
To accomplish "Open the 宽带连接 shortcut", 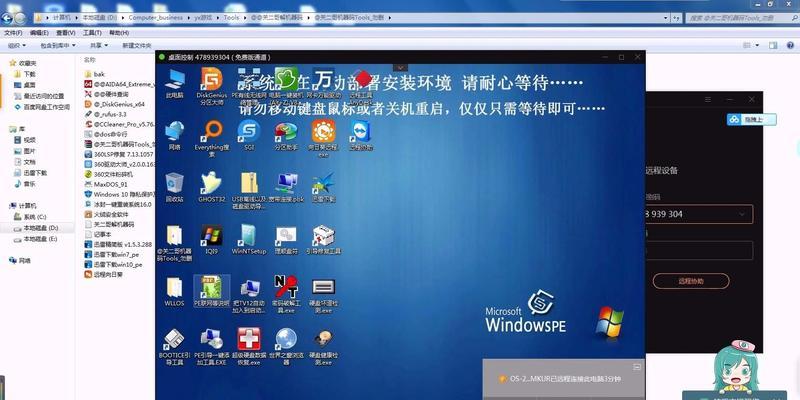I will pos(286,188).
